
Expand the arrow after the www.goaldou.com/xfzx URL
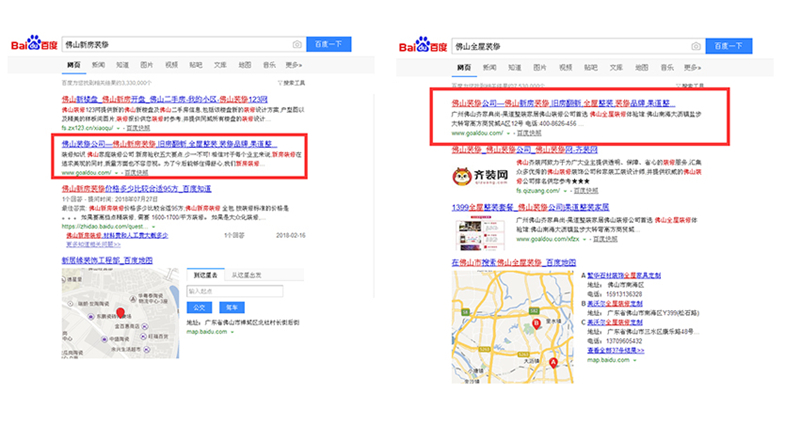pos(585,239)
